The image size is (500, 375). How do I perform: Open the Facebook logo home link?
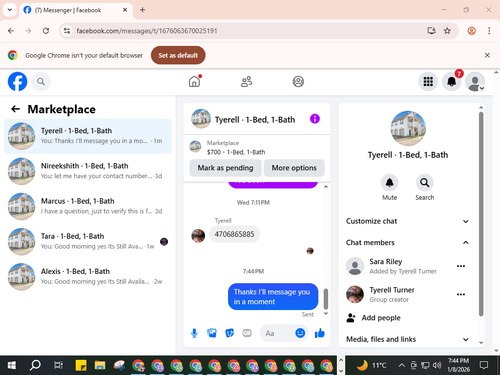tap(17, 81)
